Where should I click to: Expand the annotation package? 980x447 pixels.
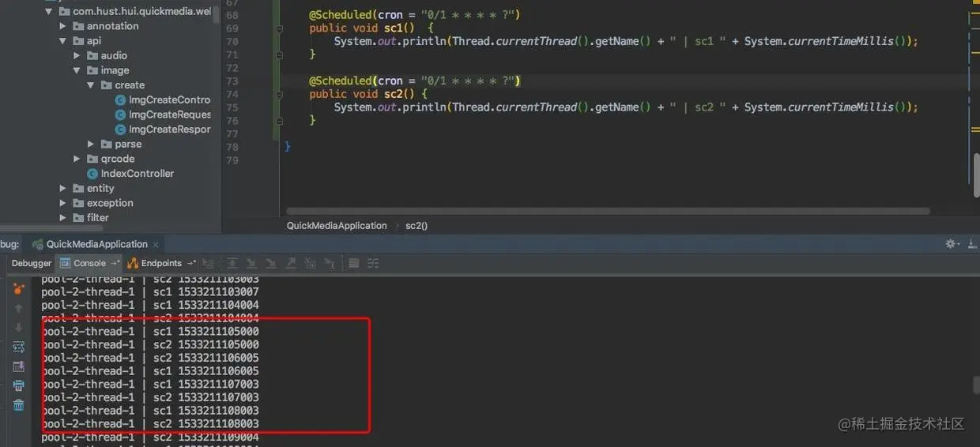[63, 26]
